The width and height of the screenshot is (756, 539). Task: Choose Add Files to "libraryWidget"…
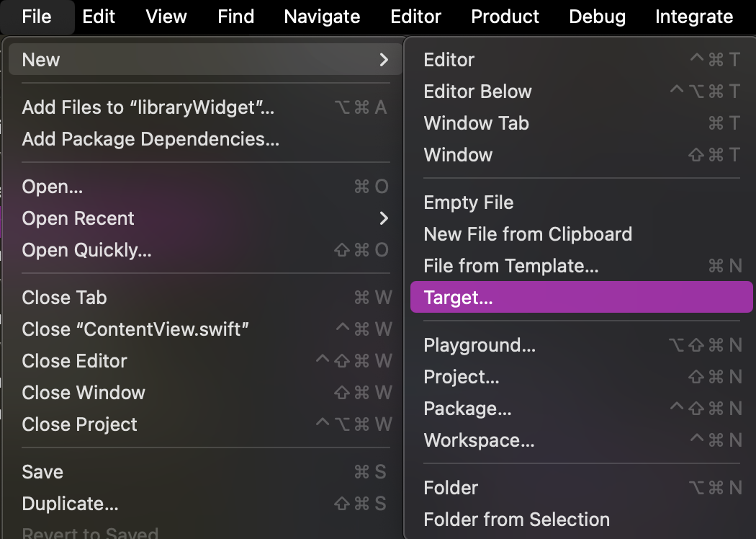(x=205, y=107)
